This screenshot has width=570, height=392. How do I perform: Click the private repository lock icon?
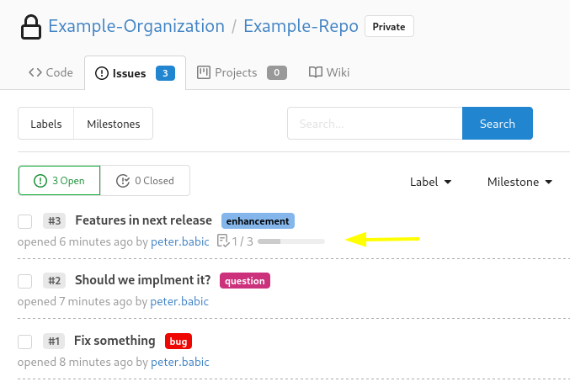31,27
